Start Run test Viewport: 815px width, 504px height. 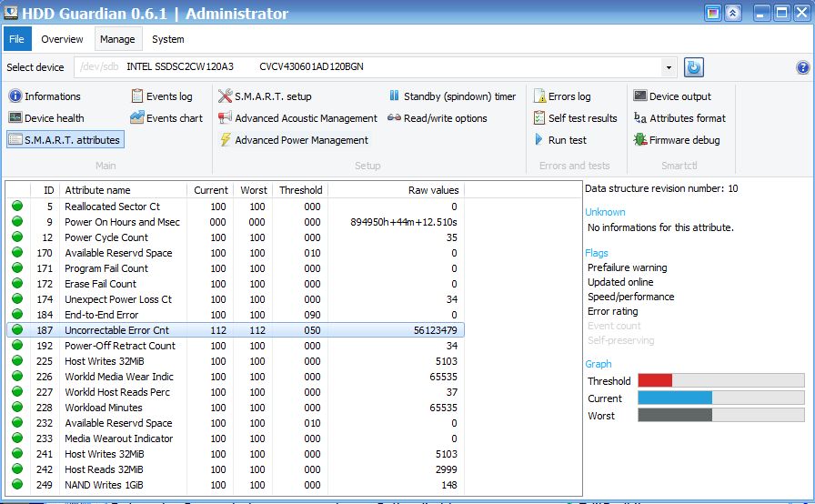[x=560, y=140]
